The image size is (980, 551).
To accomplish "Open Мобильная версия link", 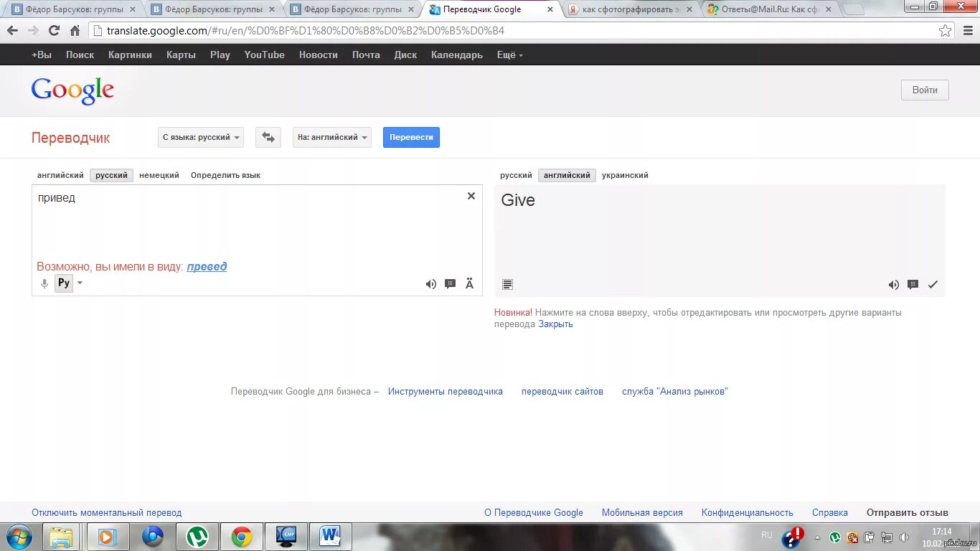I will click(x=642, y=513).
